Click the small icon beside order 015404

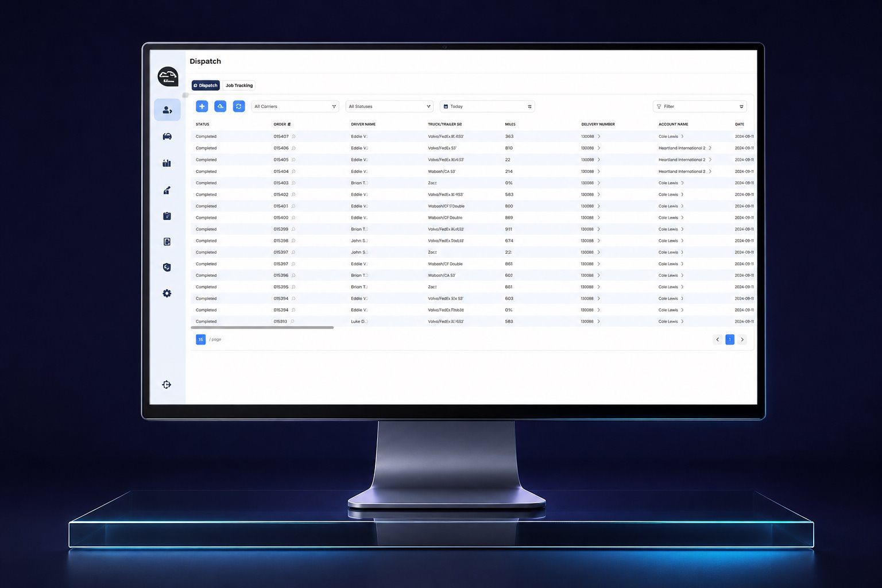click(x=293, y=171)
